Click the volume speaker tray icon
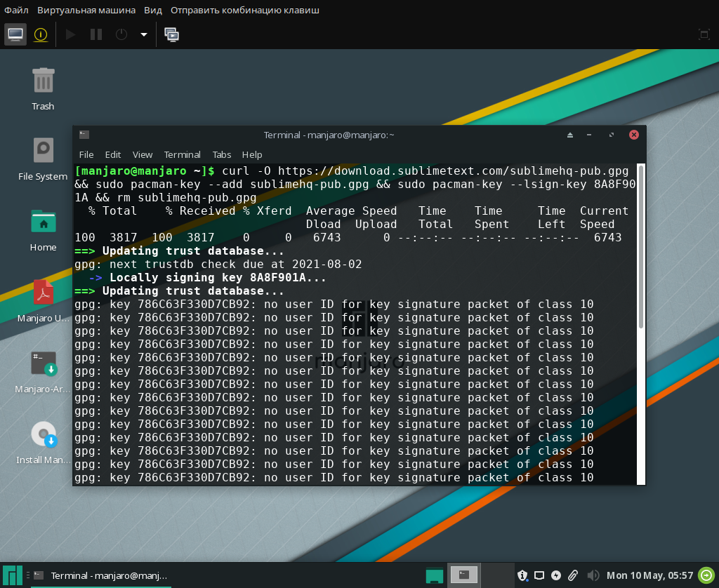 point(592,575)
